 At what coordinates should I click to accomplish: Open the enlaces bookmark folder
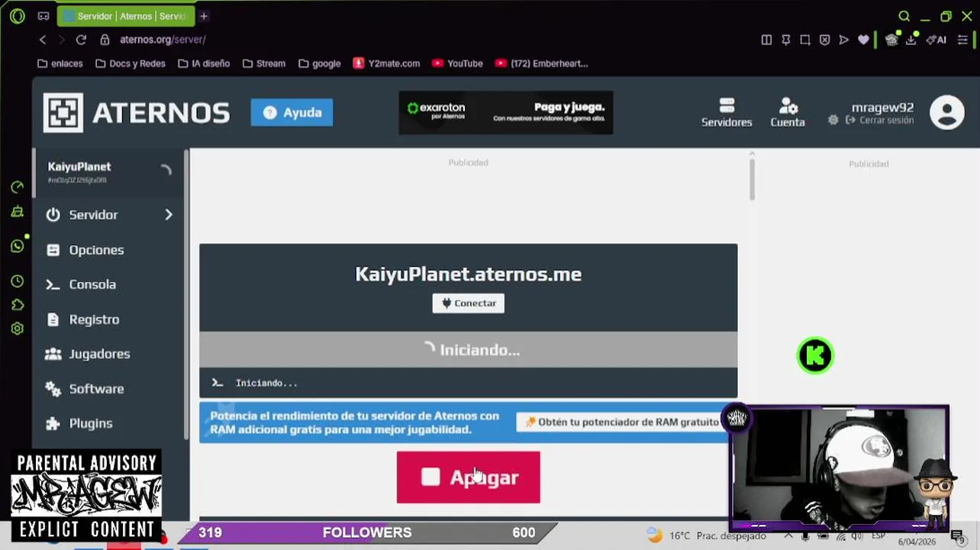point(60,63)
